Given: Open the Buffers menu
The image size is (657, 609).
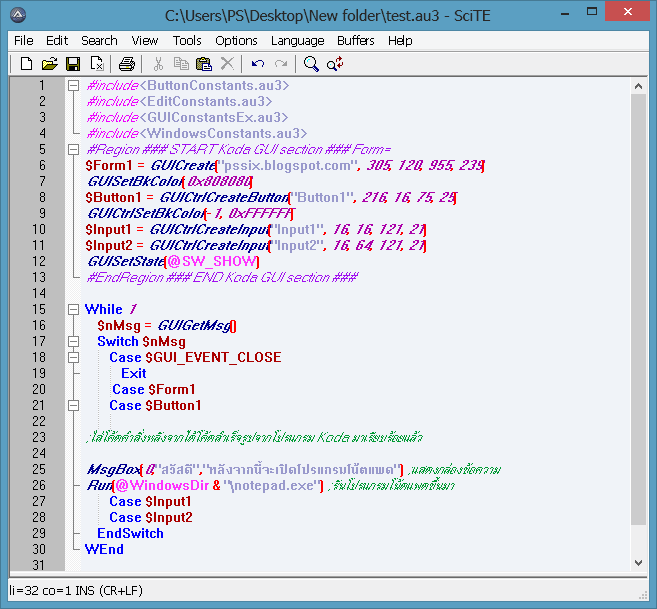Looking at the screenshot, I should [356, 41].
